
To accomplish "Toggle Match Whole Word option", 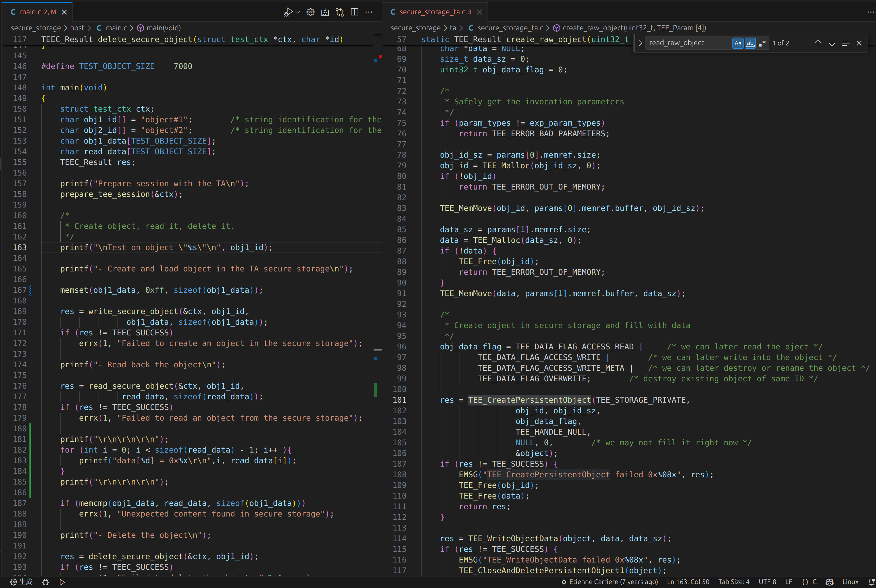I will coord(750,43).
